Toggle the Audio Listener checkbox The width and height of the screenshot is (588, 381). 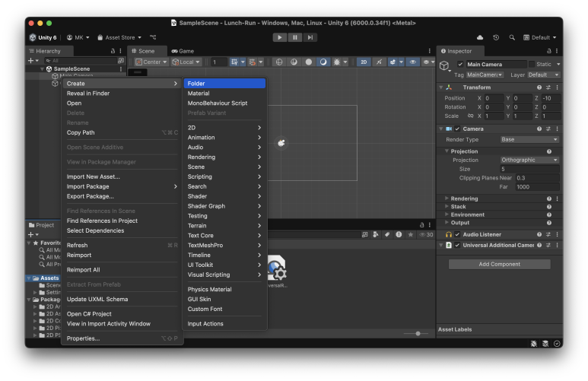click(x=457, y=234)
